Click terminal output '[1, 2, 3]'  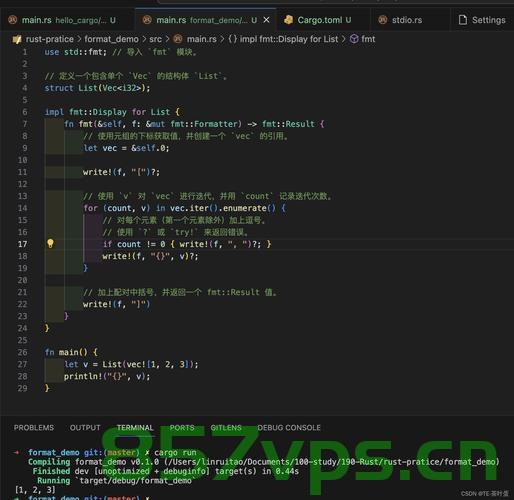tap(35, 490)
